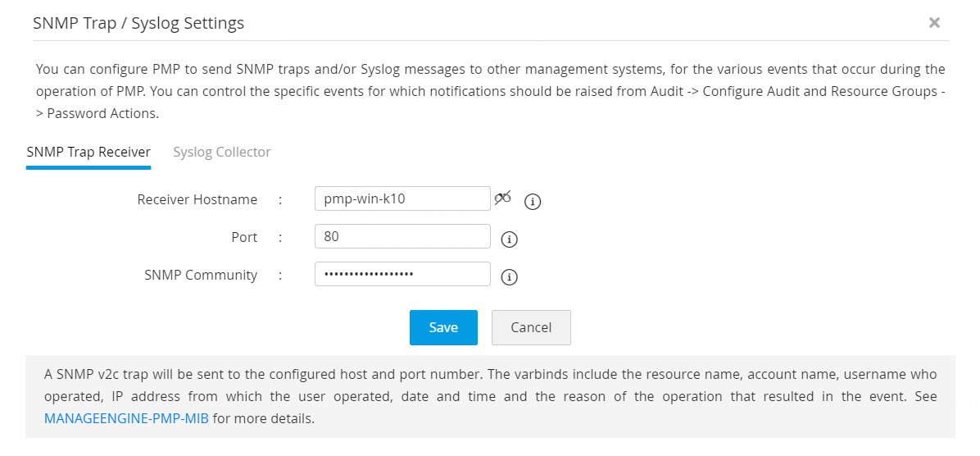Click the crossed-out link icon beside hostname
The width and height of the screenshot is (980, 456).
click(x=502, y=197)
